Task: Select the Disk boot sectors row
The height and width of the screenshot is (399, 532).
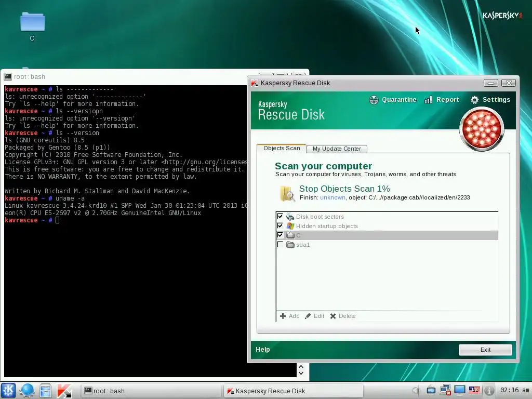Action: 387,217
